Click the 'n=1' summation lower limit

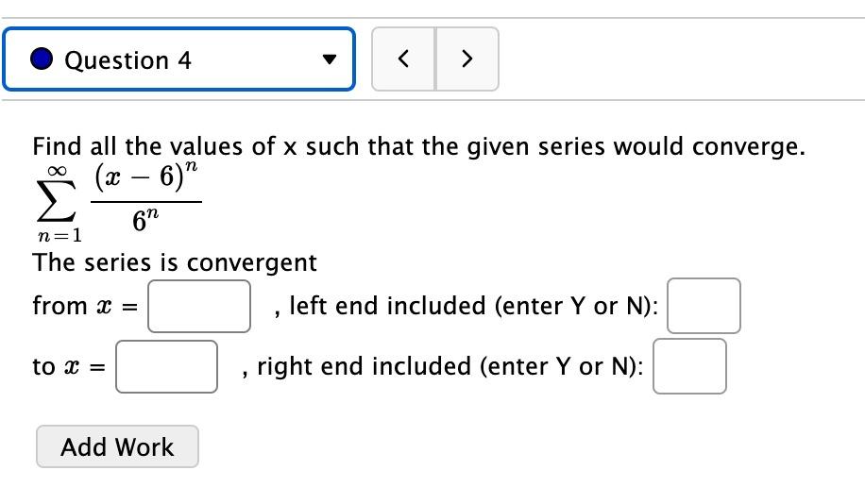click(58, 236)
